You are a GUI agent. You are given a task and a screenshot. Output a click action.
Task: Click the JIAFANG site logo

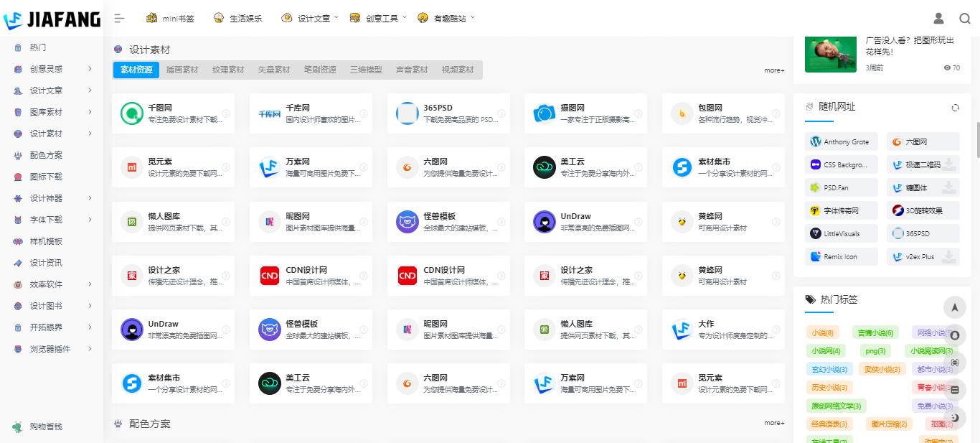(x=52, y=19)
